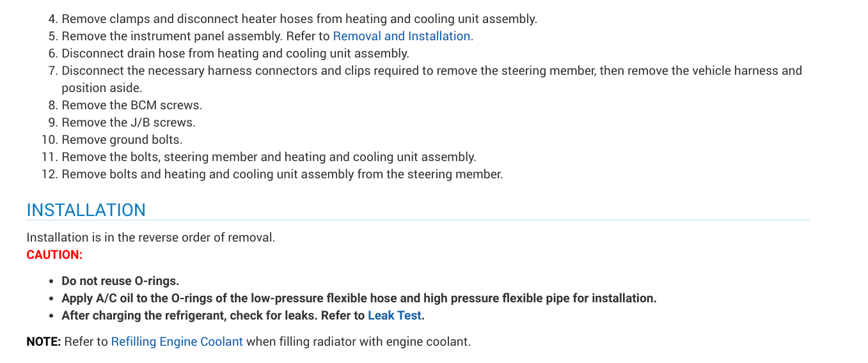The image size is (868, 363).
Task: Click step 12, the final removal step
Action: (282, 174)
